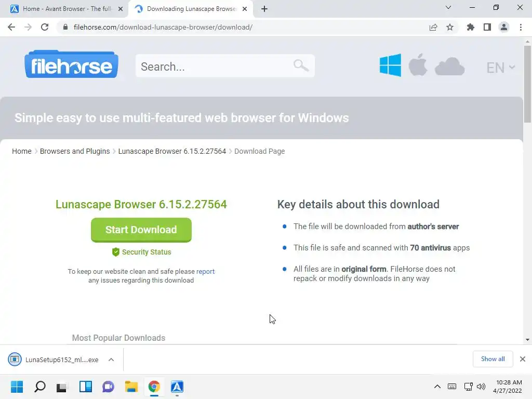Open the Widgets taskbar icon
Screen dimensions: 532x399
pos(86,387)
